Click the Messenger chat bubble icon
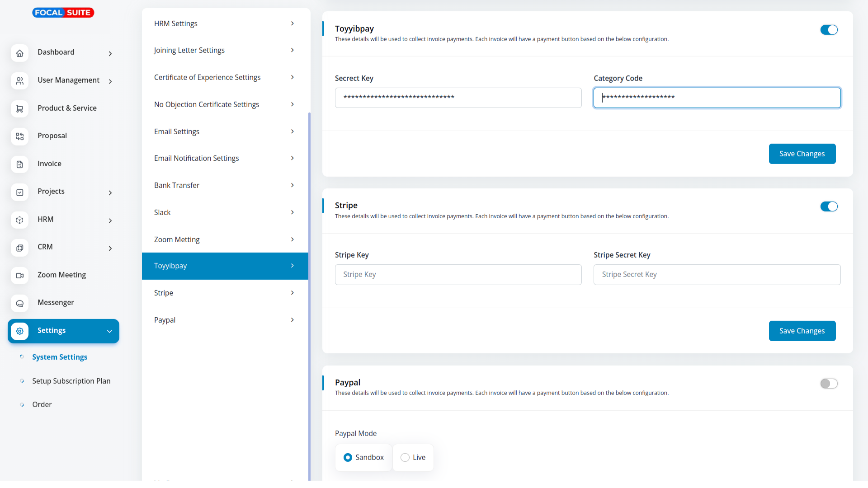The height and width of the screenshot is (488, 868). 19,303
